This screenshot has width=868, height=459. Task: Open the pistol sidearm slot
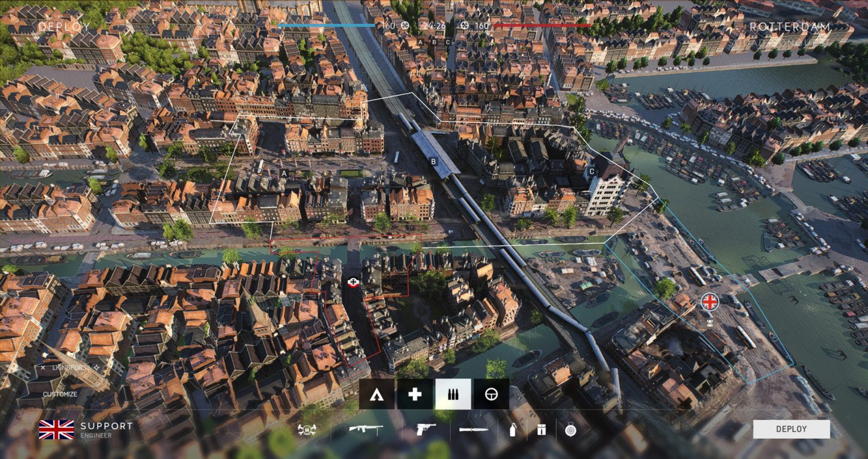pos(425,429)
